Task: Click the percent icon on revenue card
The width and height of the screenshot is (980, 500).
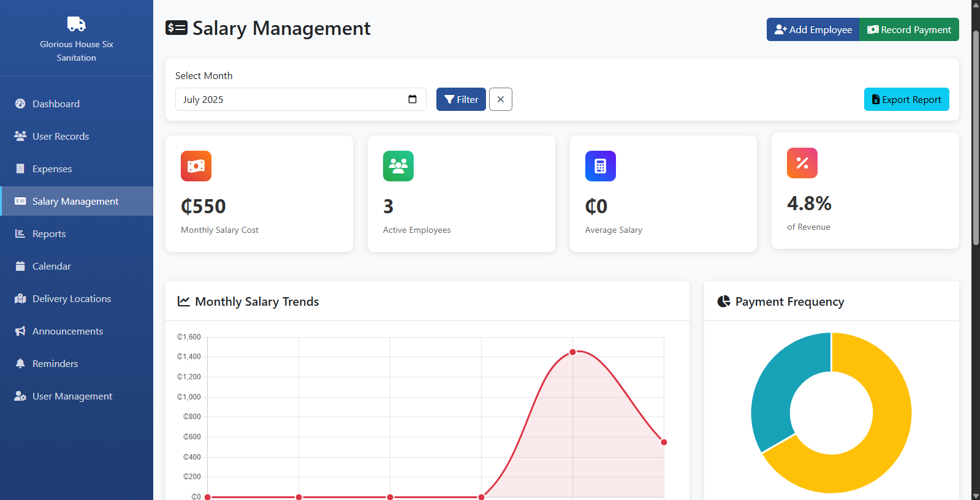Action: 802,163
